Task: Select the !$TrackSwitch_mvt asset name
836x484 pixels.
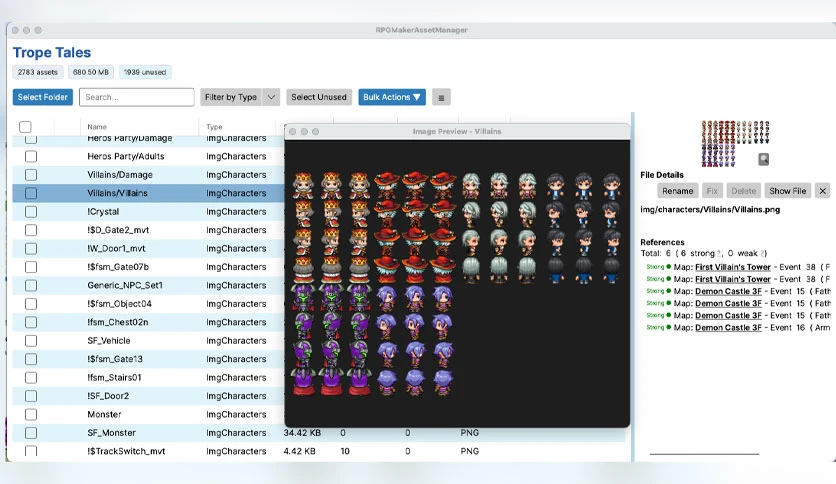Action: pyautogui.click(x=126, y=451)
